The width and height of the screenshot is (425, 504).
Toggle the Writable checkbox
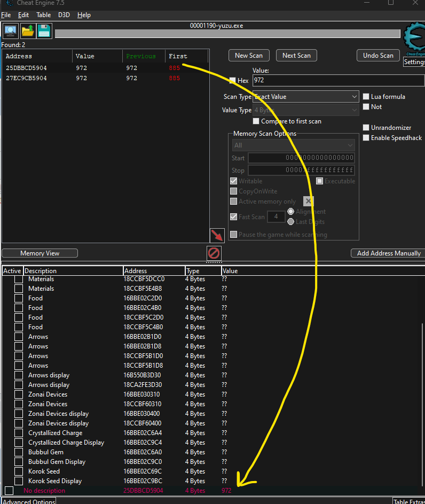click(x=234, y=181)
